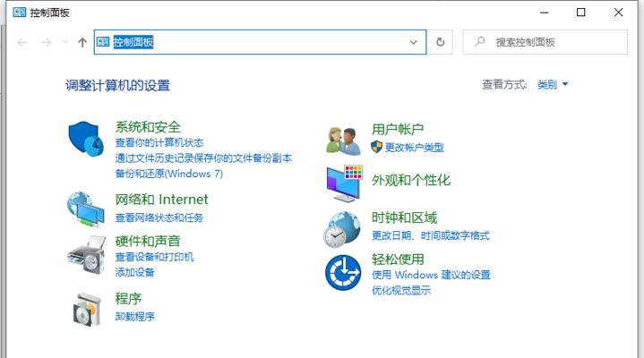This screenshot has height=358, width=644.
Task: Click the 搜索控制面板 search field
Action: click(545, 42)
